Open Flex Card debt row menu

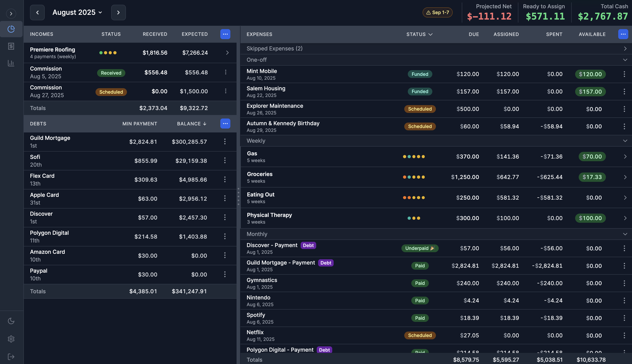click(x=225, y=180)
